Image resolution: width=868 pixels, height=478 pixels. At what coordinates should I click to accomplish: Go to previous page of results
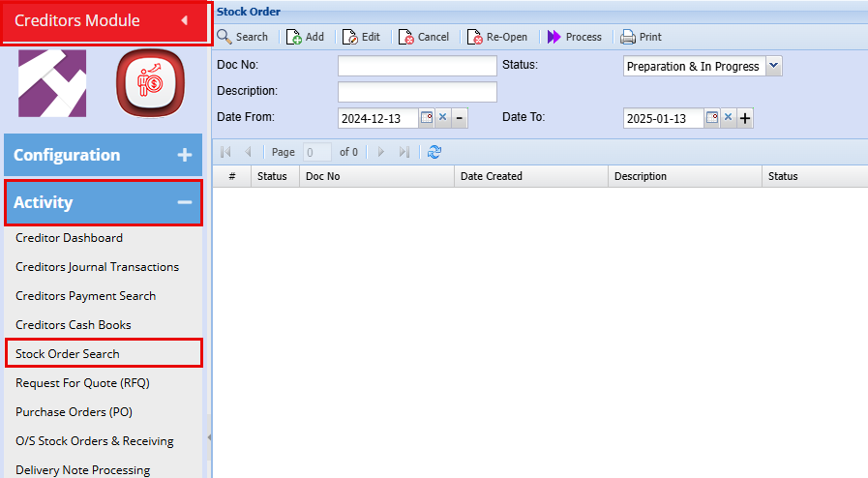click(x=248, y=152)
